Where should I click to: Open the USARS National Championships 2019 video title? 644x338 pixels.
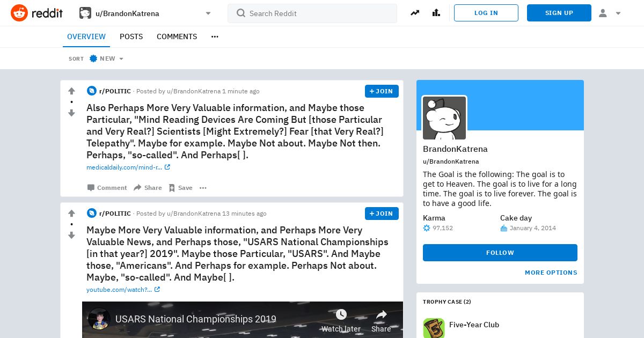(x=196, y=319)
